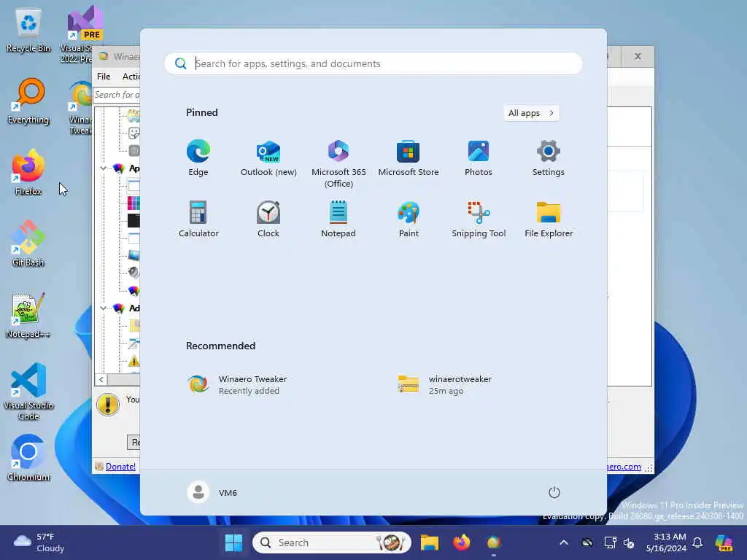Open the weather widget showing 57°F Cloudy
This screenshot has height=560, width=747.
point(39,542)
